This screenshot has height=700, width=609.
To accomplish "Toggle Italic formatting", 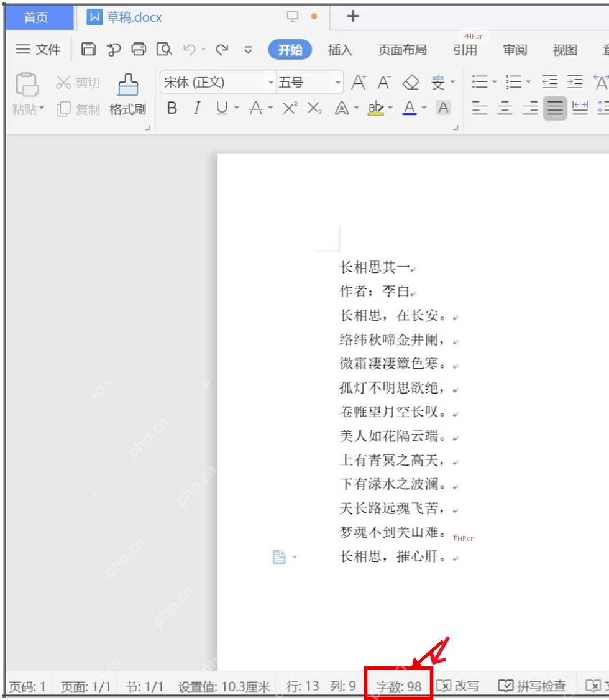I will 197,108.
